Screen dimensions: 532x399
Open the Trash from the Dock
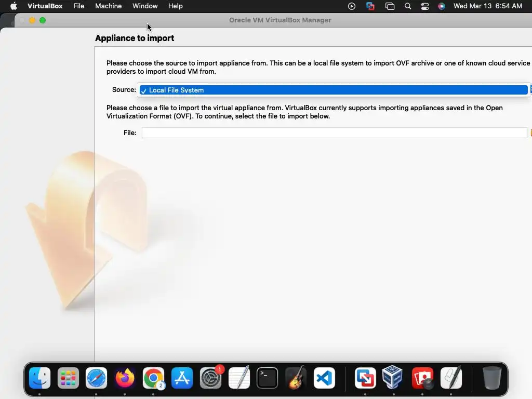(492, 378)
